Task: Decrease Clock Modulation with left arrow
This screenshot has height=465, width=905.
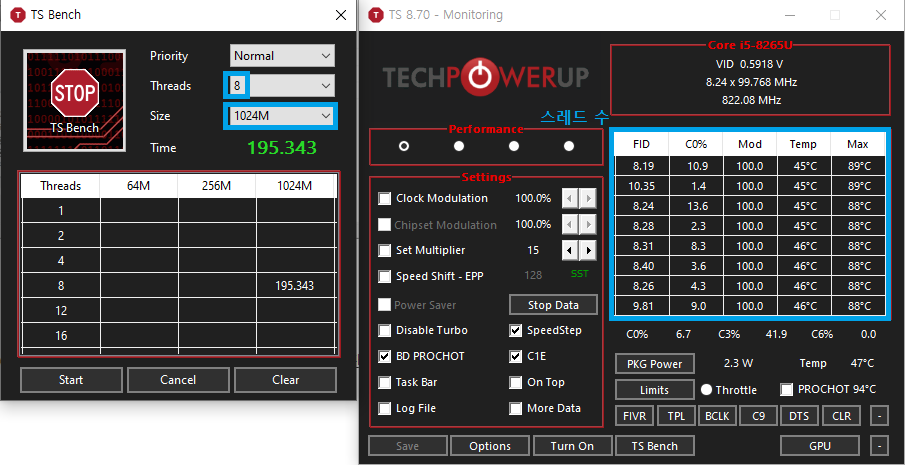Action: point(570,198)
